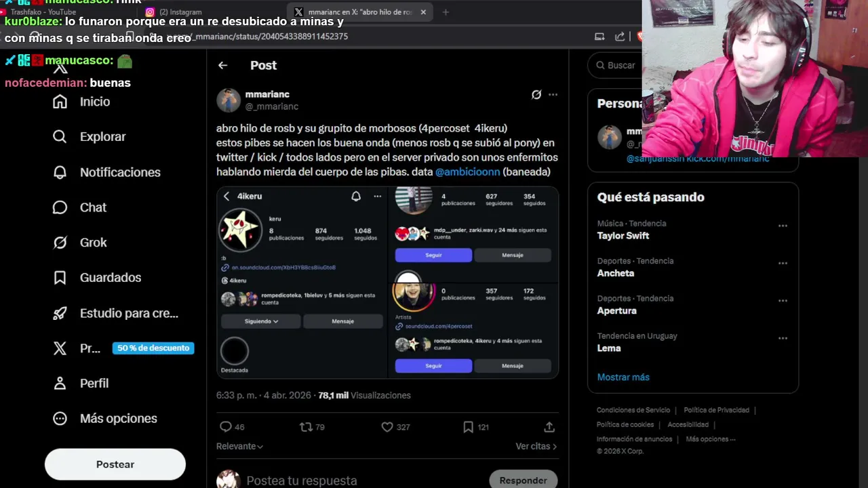Open Estudio para creadores rocket icon

click(x=60, y=313)
